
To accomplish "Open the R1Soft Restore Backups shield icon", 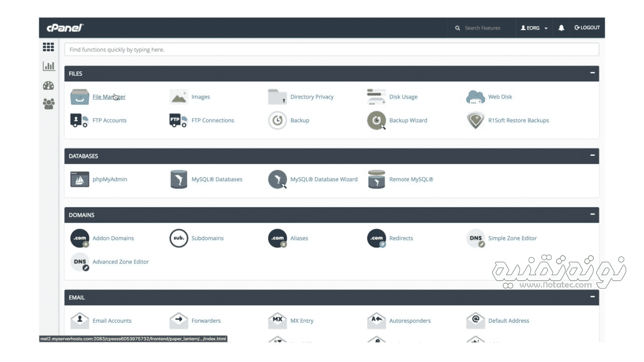I will click(x=475, y=121).
